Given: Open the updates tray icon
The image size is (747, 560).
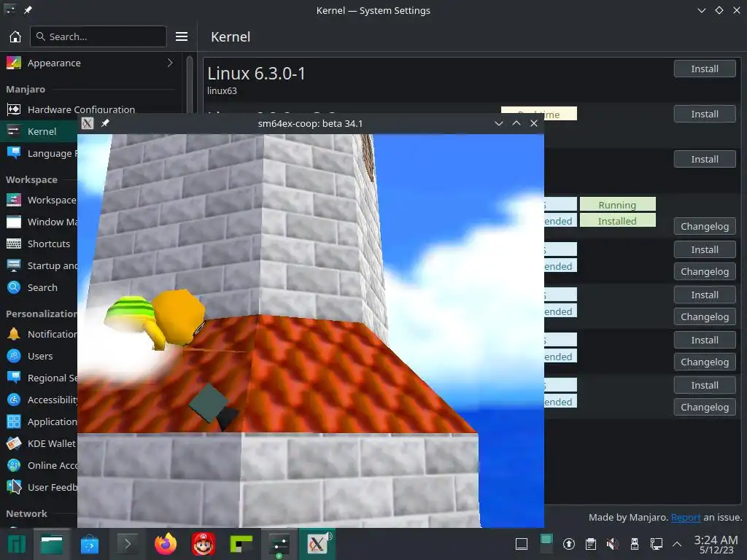Looking at the screenshot, I should (569, 544).
